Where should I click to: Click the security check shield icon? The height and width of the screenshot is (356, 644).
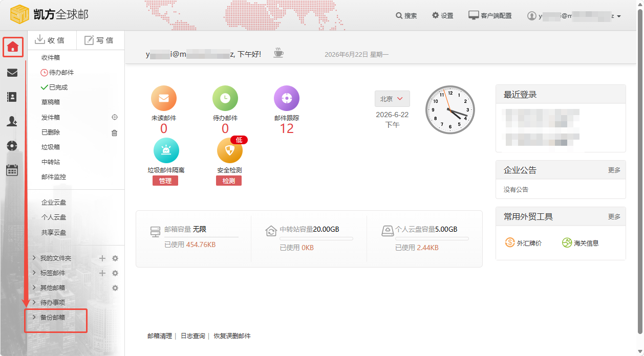[x=229, y=150]
